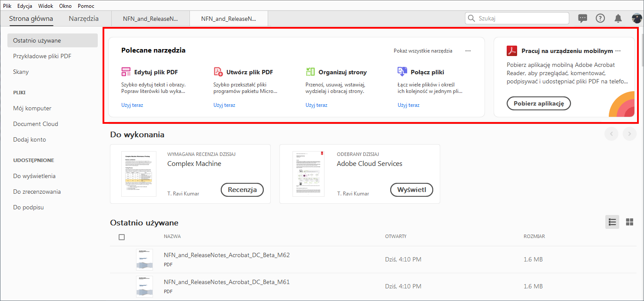
Task: Sort by the OTWARTY column header
Action: 395,237
